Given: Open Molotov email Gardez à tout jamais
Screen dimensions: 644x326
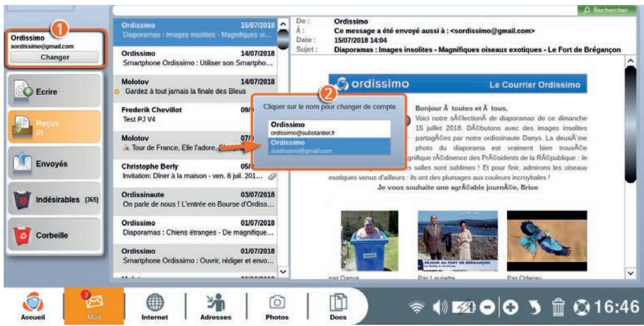Looking at the screenshot, I should (x=195, y=87).
